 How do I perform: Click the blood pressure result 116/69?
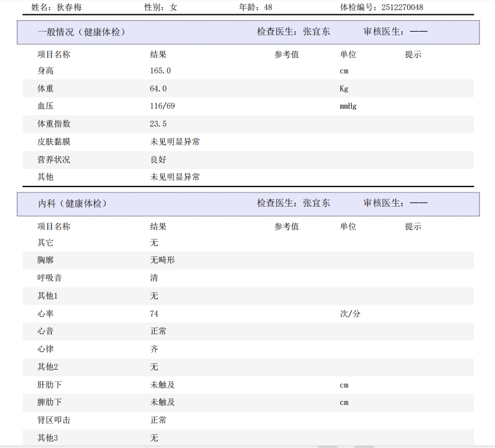point(162,106)
